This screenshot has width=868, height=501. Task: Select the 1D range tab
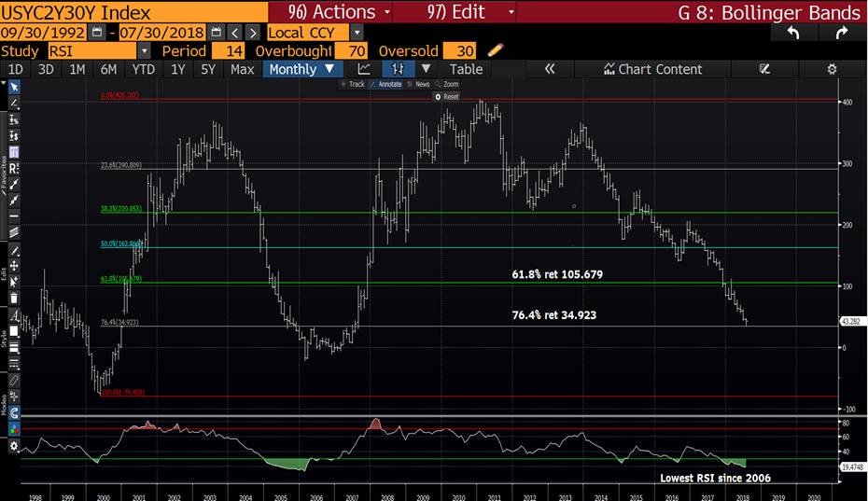pyautogui.click(x=16, y=69)
